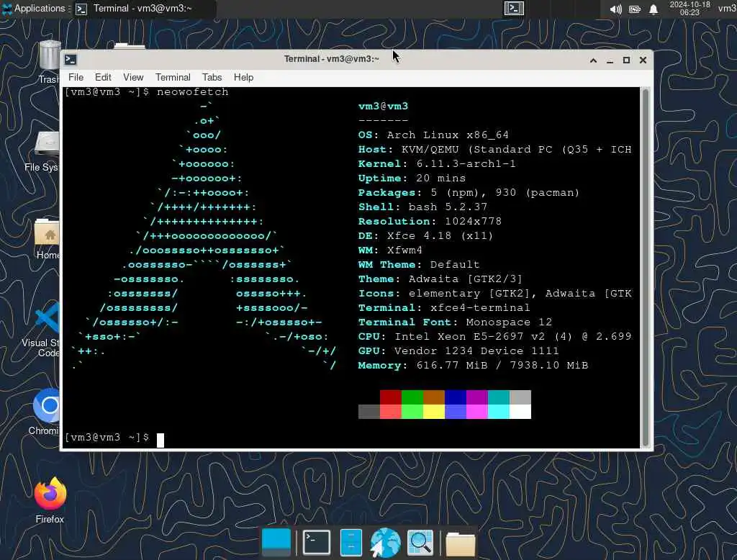
Task: Click the 'Terminal Font: Monospace 12' line
Action: 455,322
